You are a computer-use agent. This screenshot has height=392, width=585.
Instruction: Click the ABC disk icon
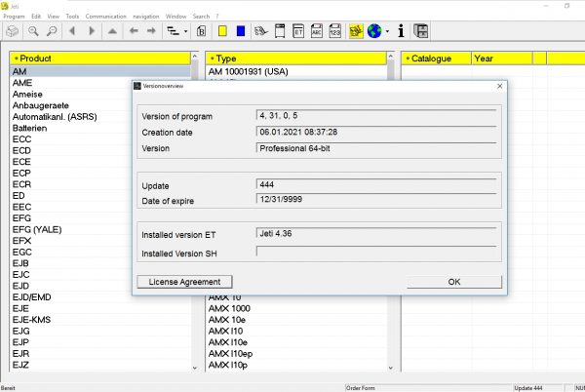click(316, 31)
